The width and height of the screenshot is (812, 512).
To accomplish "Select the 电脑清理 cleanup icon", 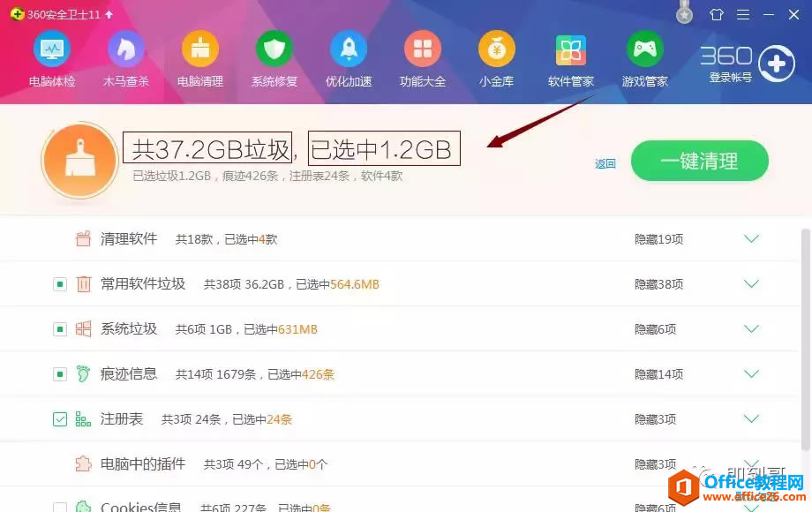I will click(199, 49).
